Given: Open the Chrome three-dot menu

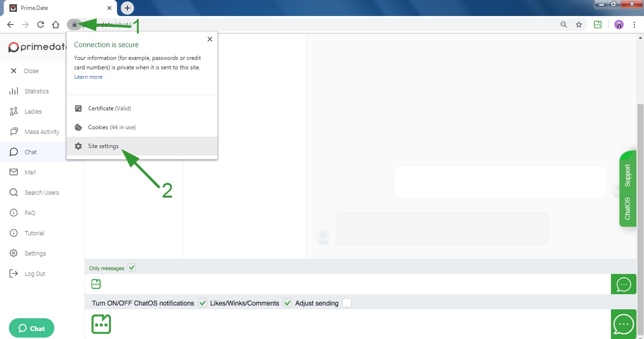Looking at the screenshot, I should (x=634, y=25).
